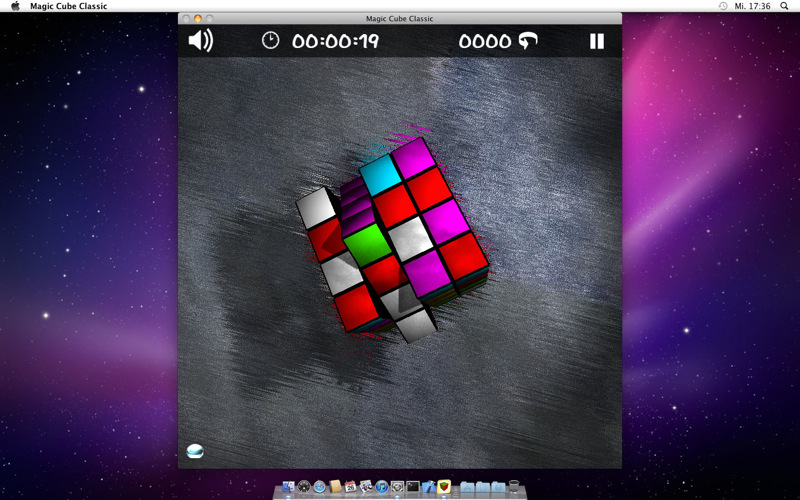The width and height of the screenshot is (800, 500).
Task: Mute the game sound via speaker icon
Action: coord(201,40)
